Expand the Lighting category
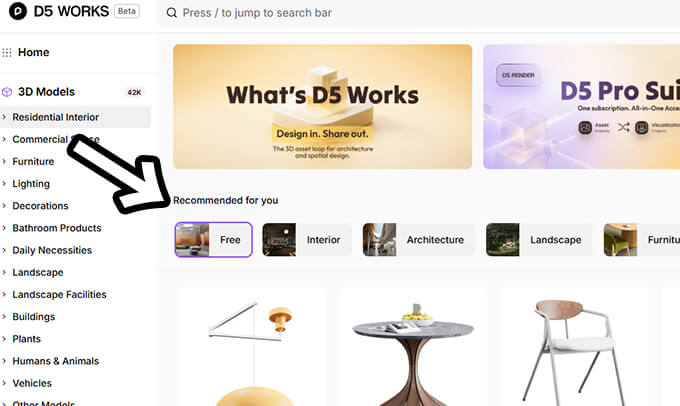Screen dimensions: 680x406 [30, 184]
